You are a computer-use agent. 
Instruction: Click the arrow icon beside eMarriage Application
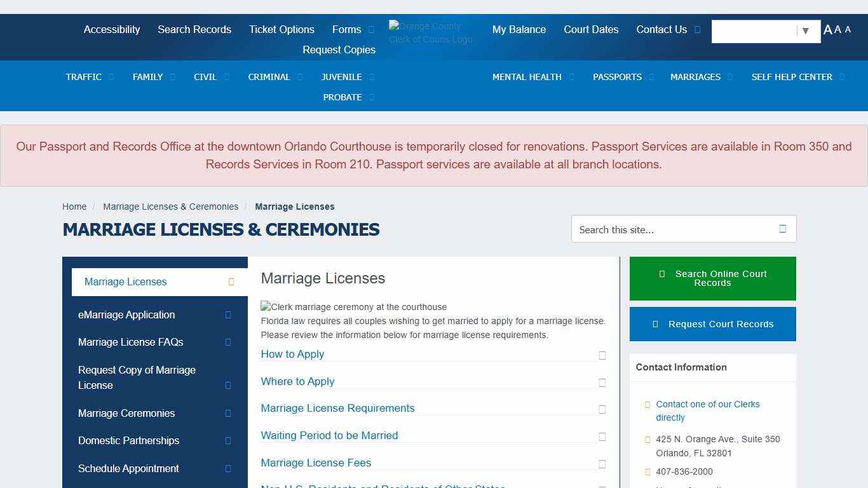tap(228, 315)
